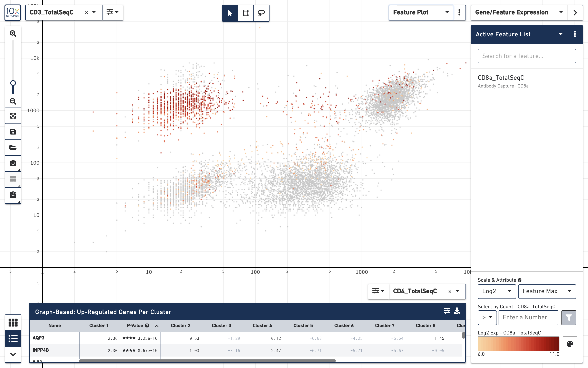This screenshot has height=368, width=588.
Task: Open y-axis settings sliders menu
Action: 112,12
